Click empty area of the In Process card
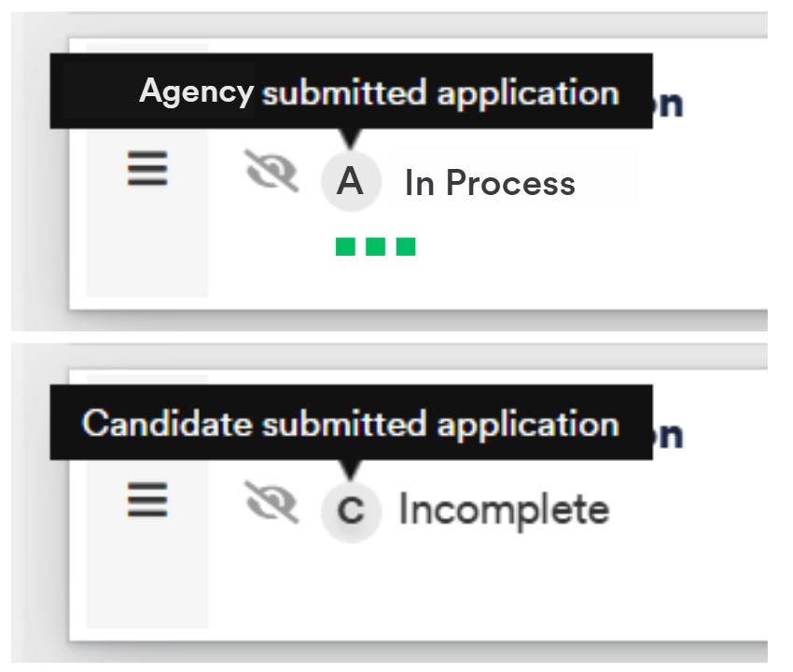 581,253
